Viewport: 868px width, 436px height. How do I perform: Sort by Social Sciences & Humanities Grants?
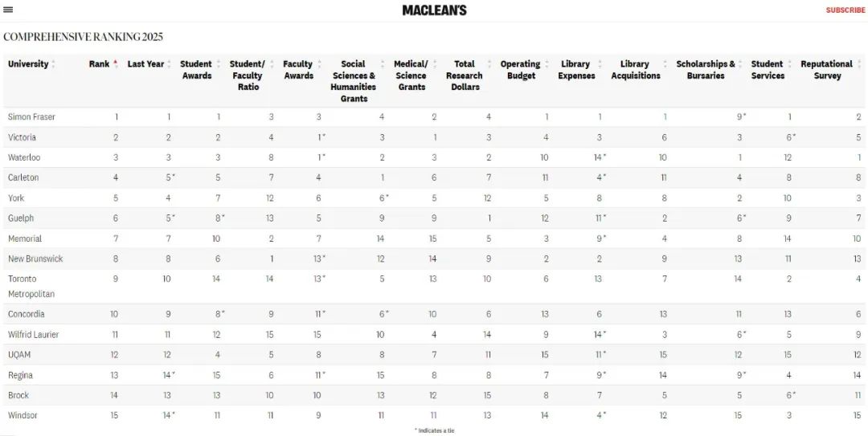[x=354, y=81]
